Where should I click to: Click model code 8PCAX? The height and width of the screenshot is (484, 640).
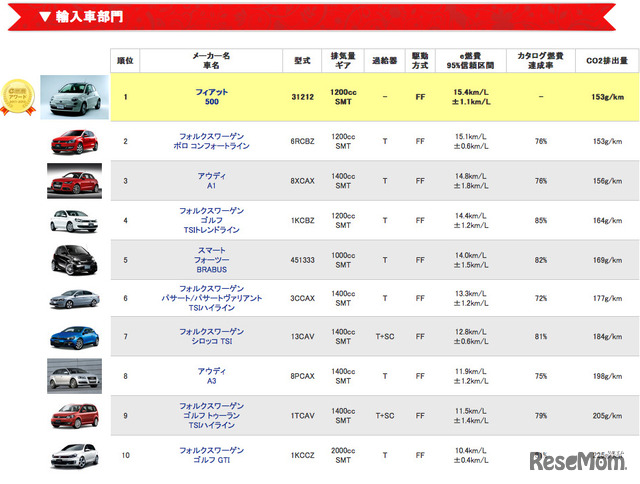click(x=302, y=376)
